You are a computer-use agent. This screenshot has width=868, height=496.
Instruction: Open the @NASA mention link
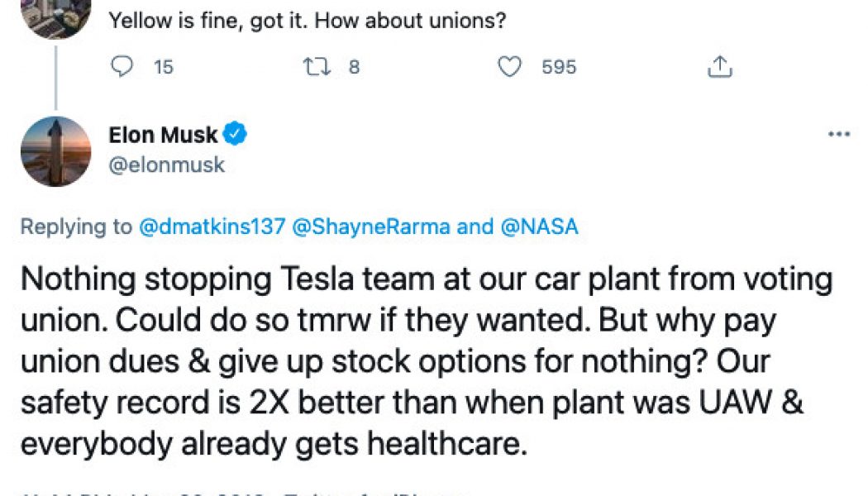pyautogui.click(x=537, y=226)
